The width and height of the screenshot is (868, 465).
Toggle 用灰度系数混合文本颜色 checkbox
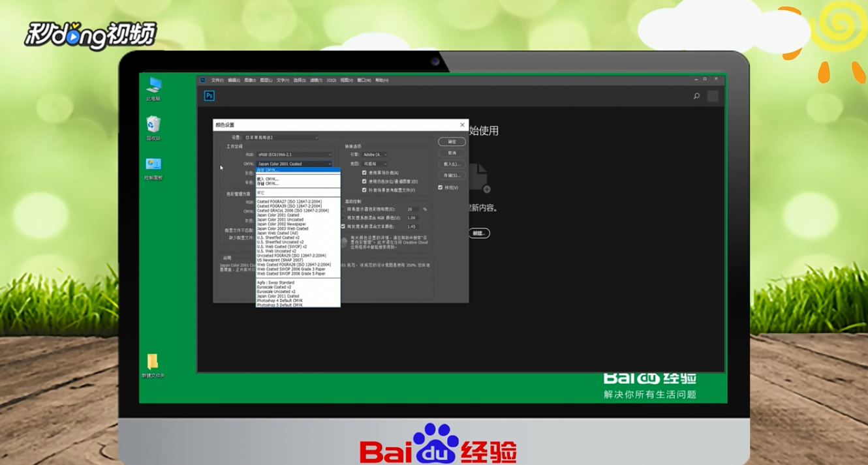click(x=343, y=226)
